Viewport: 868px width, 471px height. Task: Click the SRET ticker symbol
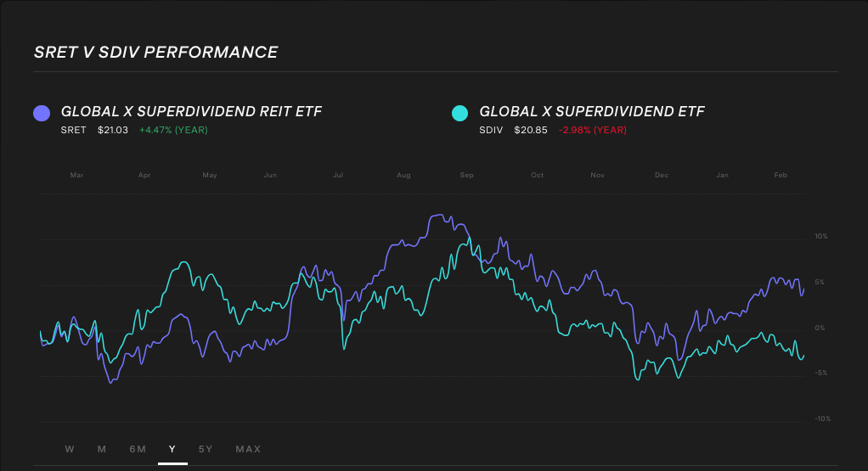point(73,130)
